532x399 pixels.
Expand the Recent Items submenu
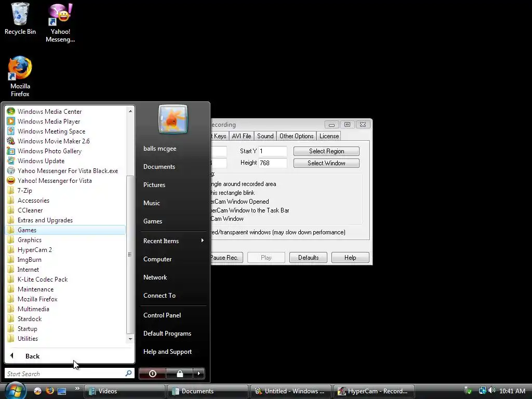pyautogui.click(x=174, y=241)
